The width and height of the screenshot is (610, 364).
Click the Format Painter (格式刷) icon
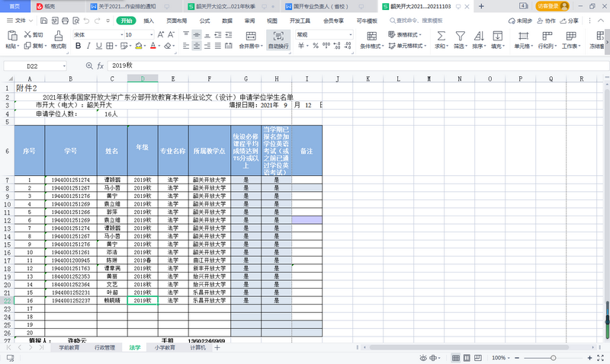(x=58, y=38)
